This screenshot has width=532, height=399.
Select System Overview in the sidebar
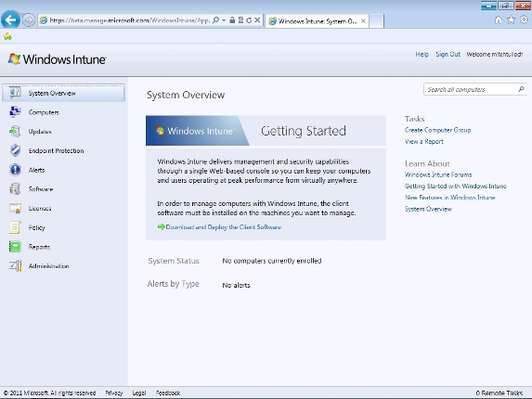(x=64, y=93)
